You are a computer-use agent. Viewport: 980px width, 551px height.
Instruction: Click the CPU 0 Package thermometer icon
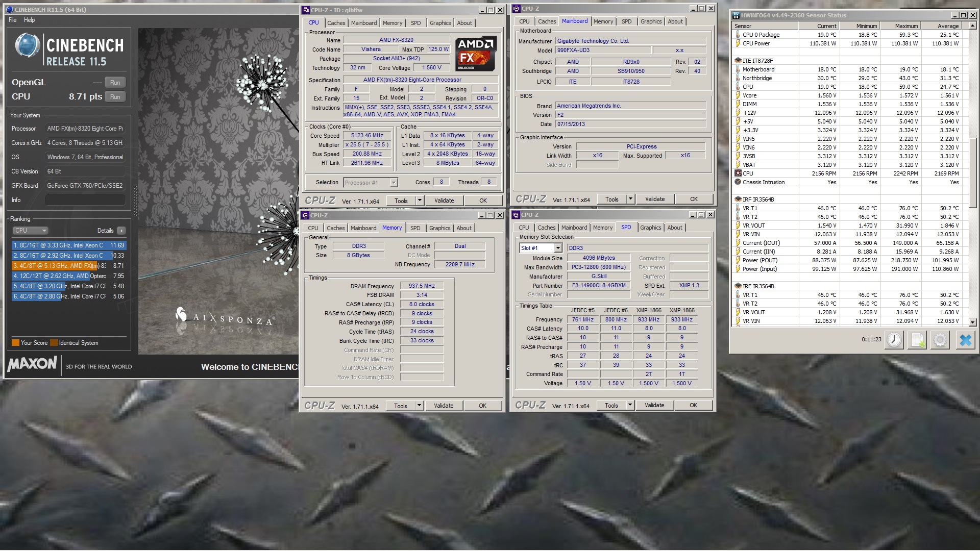pos(738,35)
